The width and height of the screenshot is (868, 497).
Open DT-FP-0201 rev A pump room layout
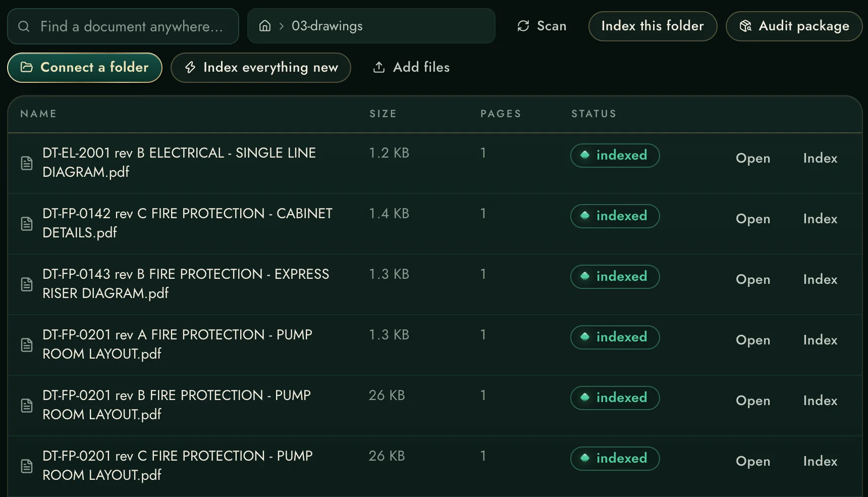click(x=753, y=340)
